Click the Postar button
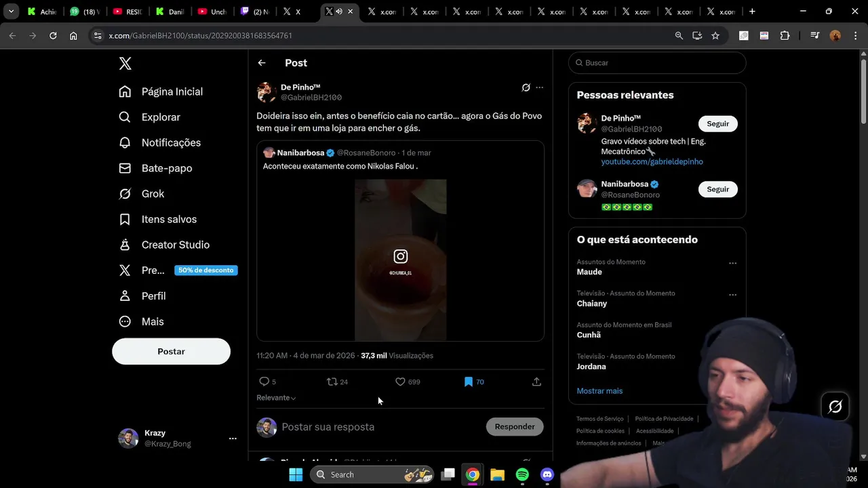868x488 pixels. [171, 352]
